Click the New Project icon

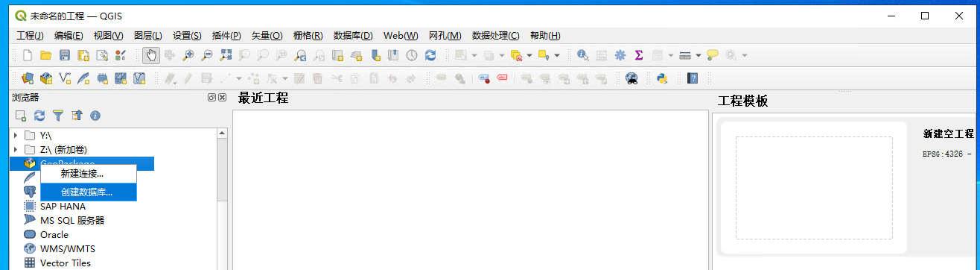[27, 55]
